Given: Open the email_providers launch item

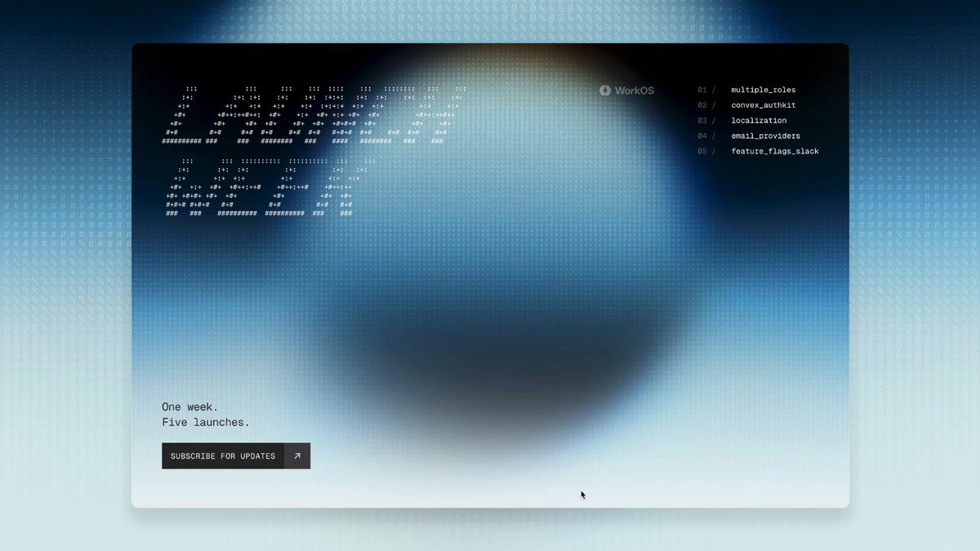Looking at the screenshot, I should pos(765,136).
